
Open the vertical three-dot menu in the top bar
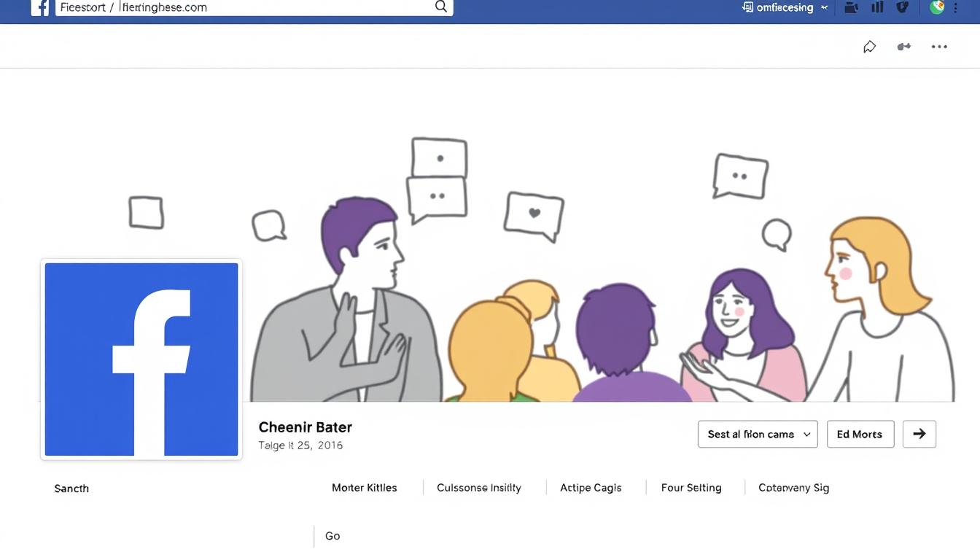tap(956, 7)
